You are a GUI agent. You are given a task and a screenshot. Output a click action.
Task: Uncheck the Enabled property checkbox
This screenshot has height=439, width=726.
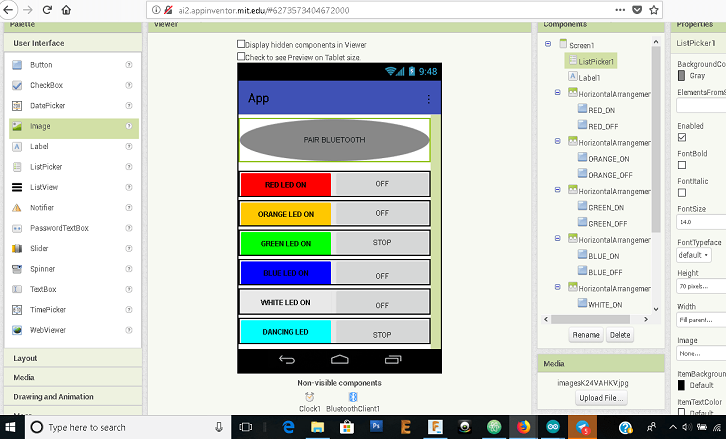pyautogui.click(x=682, y=137)
